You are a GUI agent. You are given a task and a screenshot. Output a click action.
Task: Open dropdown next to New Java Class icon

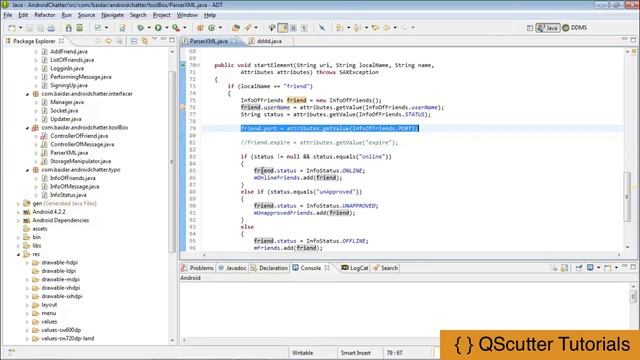(220, 28)
